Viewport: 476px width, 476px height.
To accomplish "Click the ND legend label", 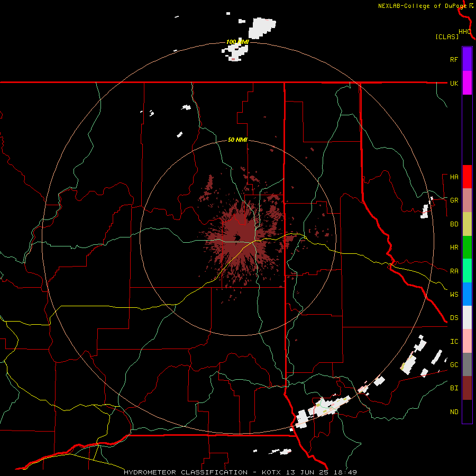I will 454,412.
